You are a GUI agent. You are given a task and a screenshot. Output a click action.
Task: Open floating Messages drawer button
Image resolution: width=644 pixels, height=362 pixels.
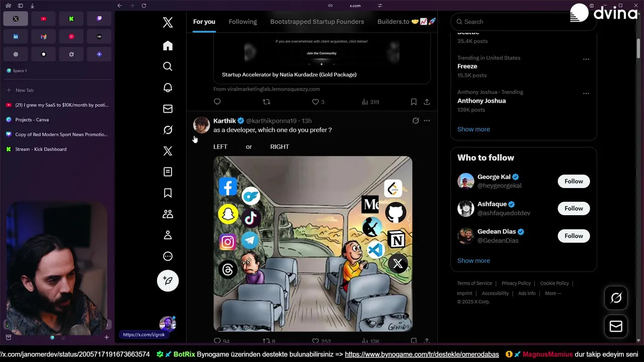(616, 326)
